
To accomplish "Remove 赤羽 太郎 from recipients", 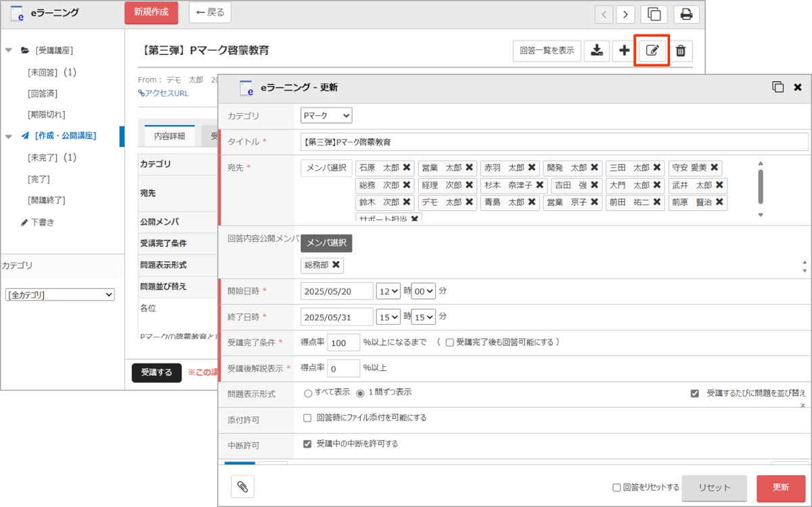I will tap(531, 167).
